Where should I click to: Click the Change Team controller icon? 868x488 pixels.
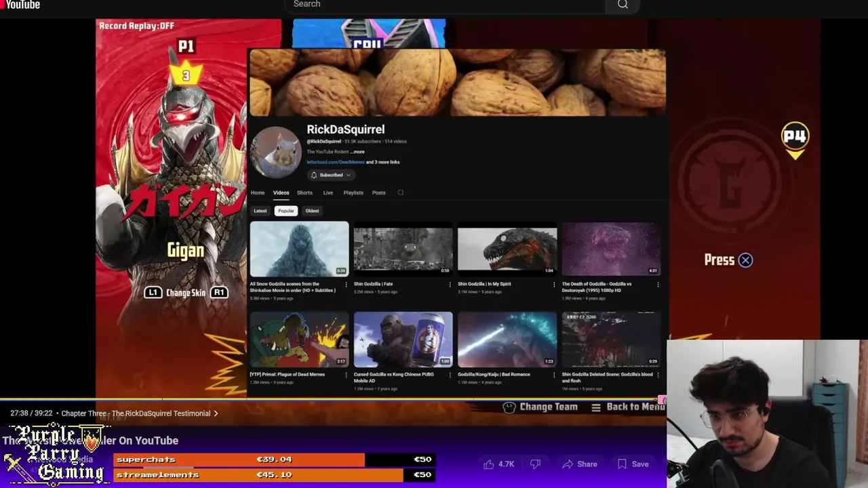509,407
